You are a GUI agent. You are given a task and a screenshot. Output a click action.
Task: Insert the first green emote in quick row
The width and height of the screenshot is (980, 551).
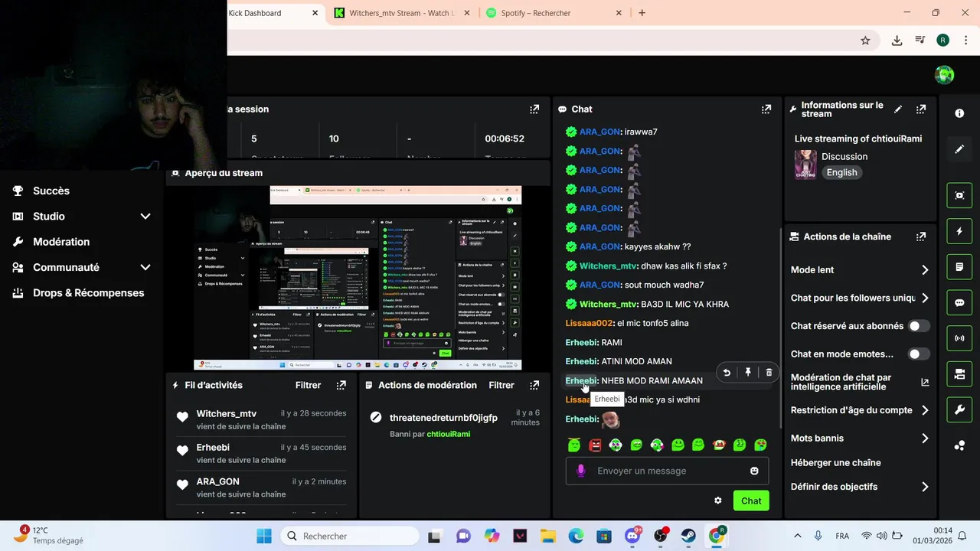(x=574, y=445)
